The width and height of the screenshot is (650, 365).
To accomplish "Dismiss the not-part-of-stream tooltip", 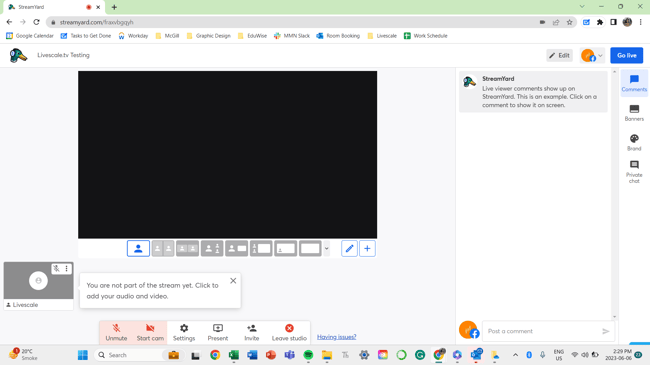I will 233,281.
